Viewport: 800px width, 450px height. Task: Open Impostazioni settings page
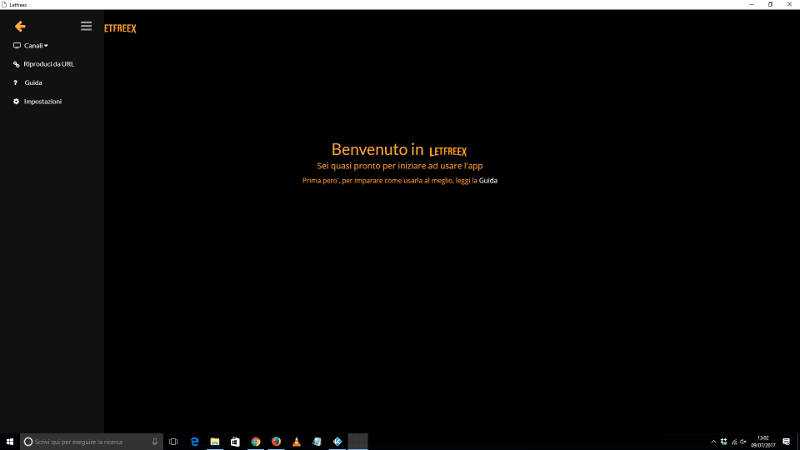(x=43, y=102)
